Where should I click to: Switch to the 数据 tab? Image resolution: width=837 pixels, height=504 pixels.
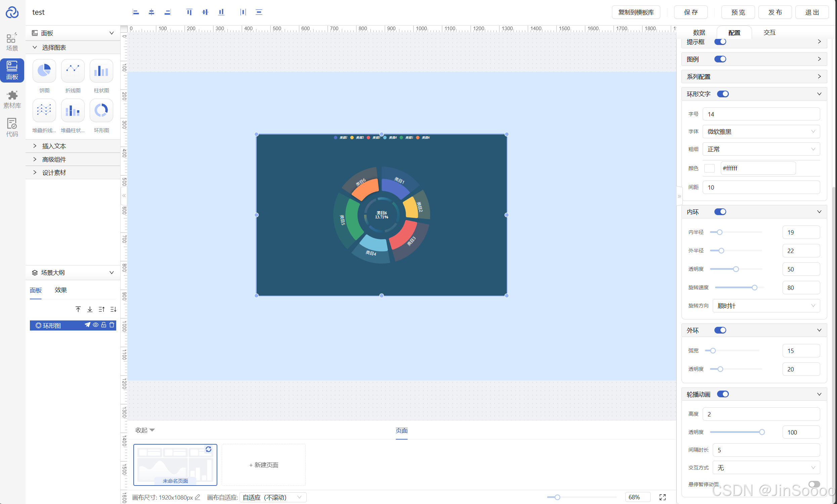pyautogui.click(x=699, y=33)
